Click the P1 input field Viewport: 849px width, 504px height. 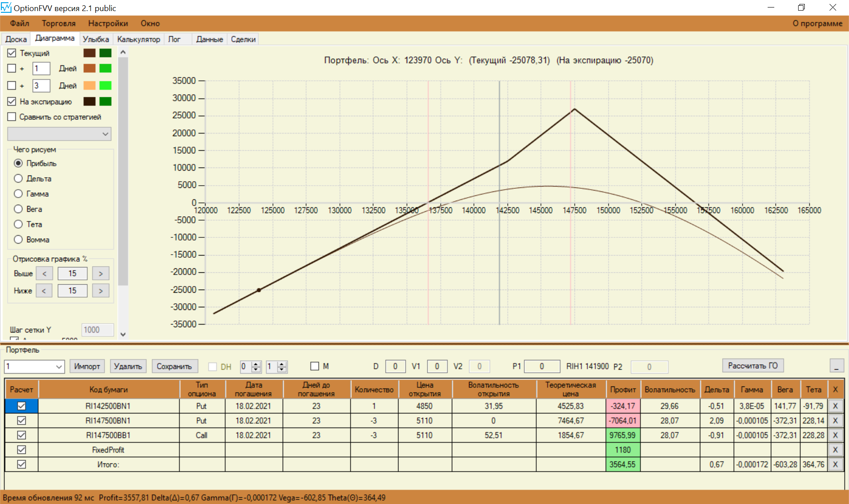[x=541, y=367]
